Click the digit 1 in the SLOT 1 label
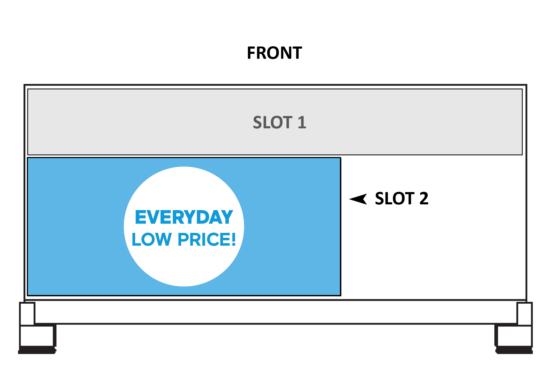This screenshot has height=392, width=549. [302, 122]
